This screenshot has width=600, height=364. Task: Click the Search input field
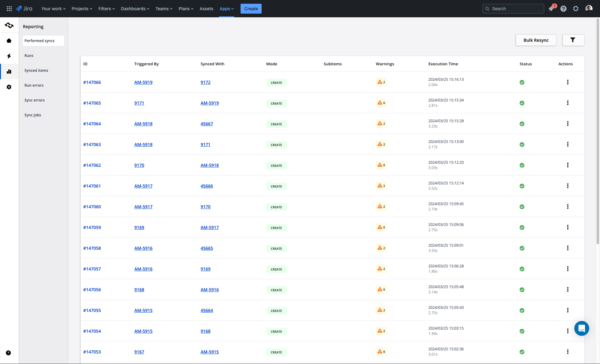point(513,8)
